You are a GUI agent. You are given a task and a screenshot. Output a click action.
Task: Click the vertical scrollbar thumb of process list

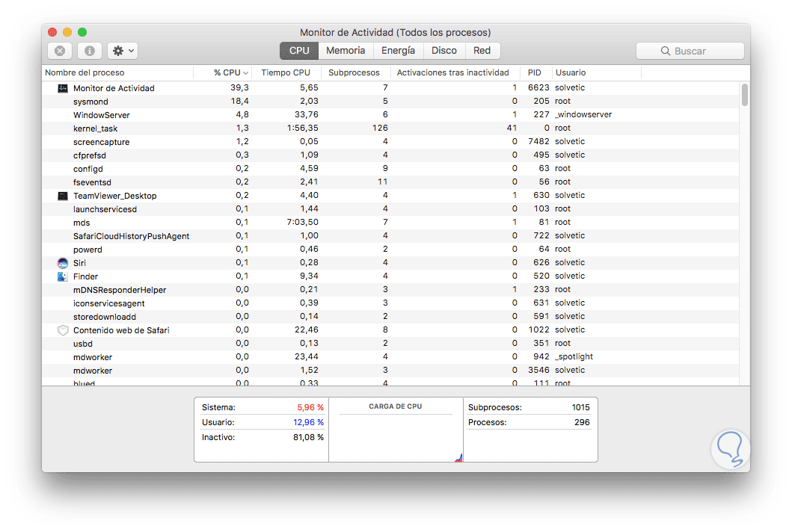pos(745,96)
